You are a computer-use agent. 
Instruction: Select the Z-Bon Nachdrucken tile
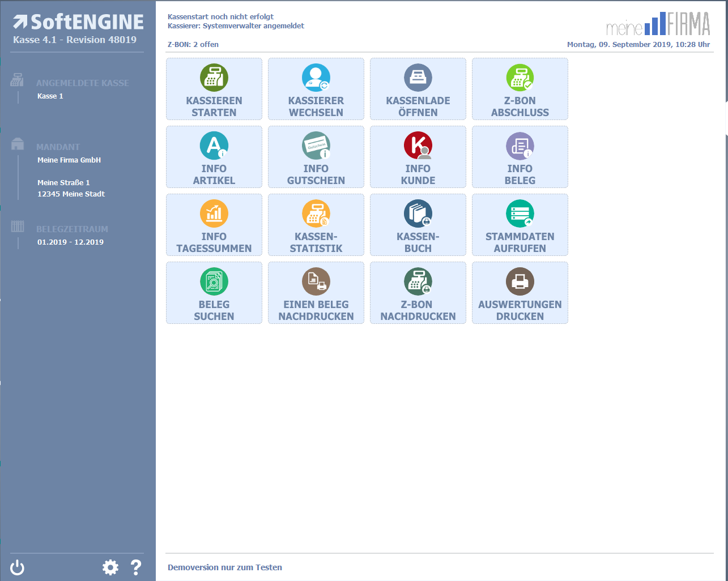(x=418, y=293)
